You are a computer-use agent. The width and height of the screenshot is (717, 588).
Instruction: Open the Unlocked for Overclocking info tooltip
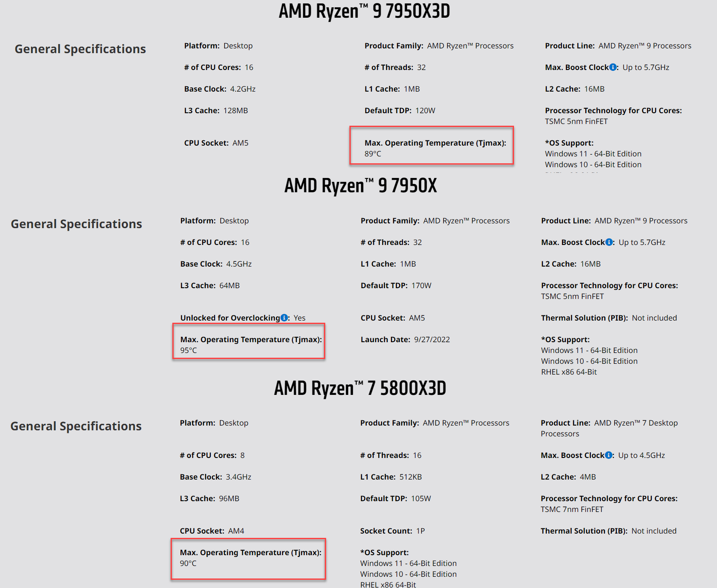(x=284, y=318)
